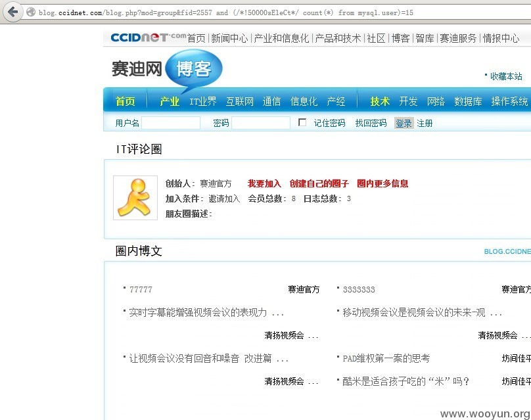The image size is (531, 420).
Task: Open post 酷米是适合孩子吃的“米”吗?
Action: [405, 381]
